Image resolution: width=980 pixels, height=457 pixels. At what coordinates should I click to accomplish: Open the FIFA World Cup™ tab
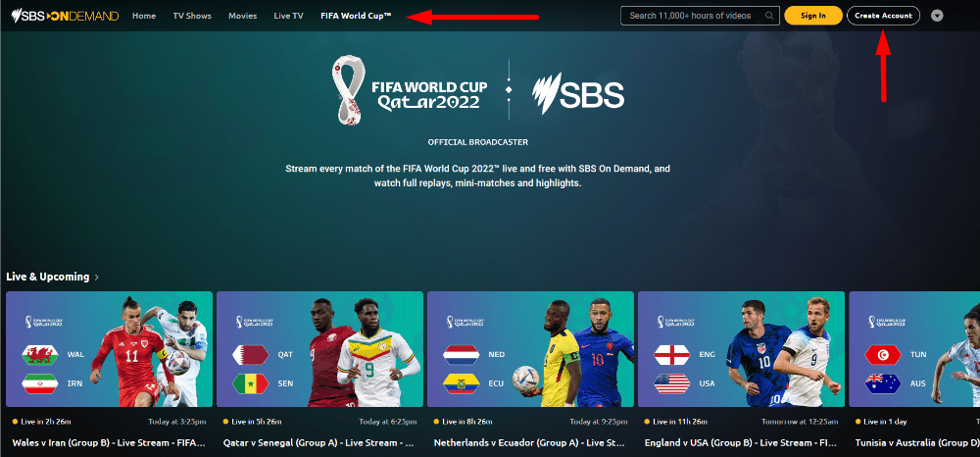click(356, 16)
